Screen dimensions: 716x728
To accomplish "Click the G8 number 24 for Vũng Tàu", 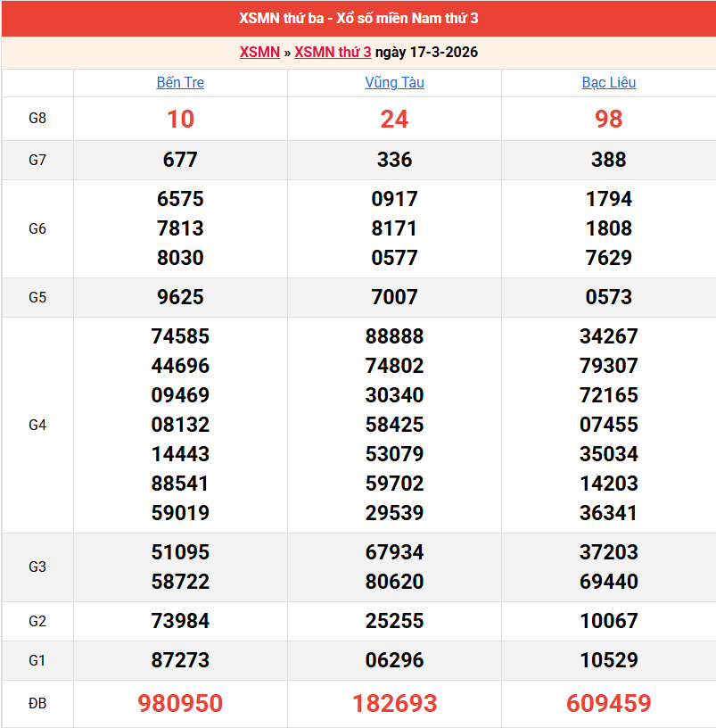I will (x=394, y=119).
